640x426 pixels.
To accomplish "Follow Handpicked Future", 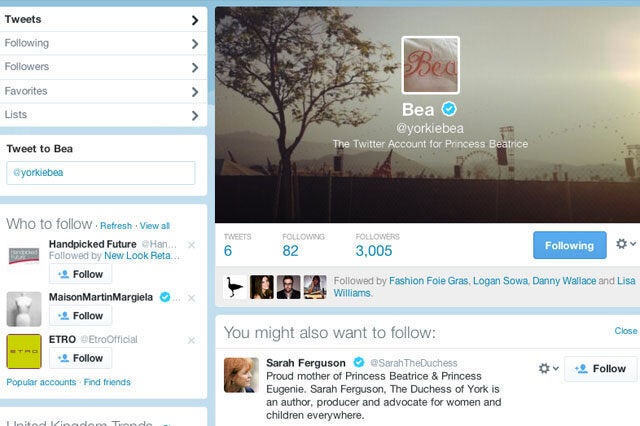I will (x=80, y=274).
